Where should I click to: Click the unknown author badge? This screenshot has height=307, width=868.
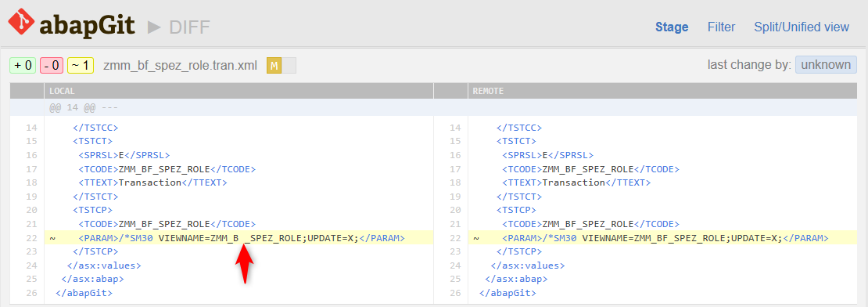tap(826, 65)
